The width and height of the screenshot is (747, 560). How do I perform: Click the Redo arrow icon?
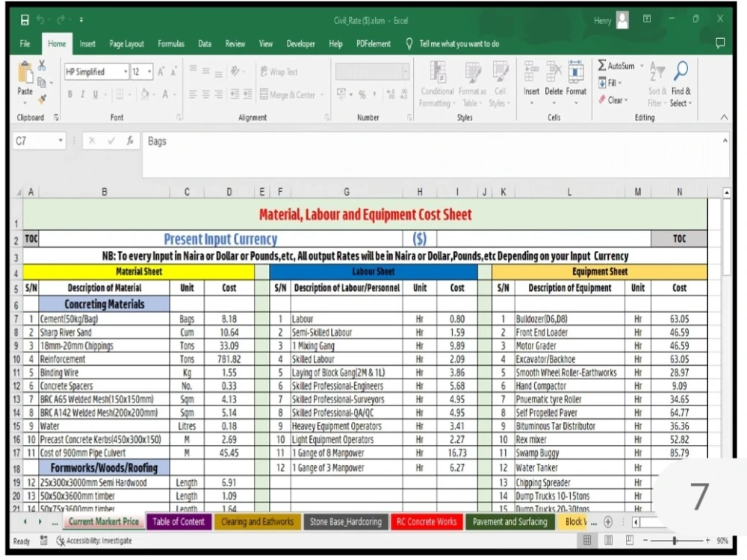[x=61, y=20]
